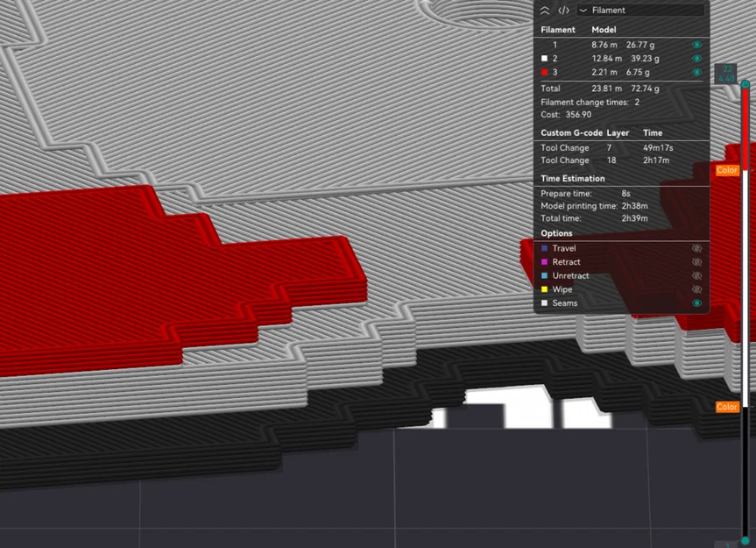Click the Unretract cyan color swatch

click(544, 276)
